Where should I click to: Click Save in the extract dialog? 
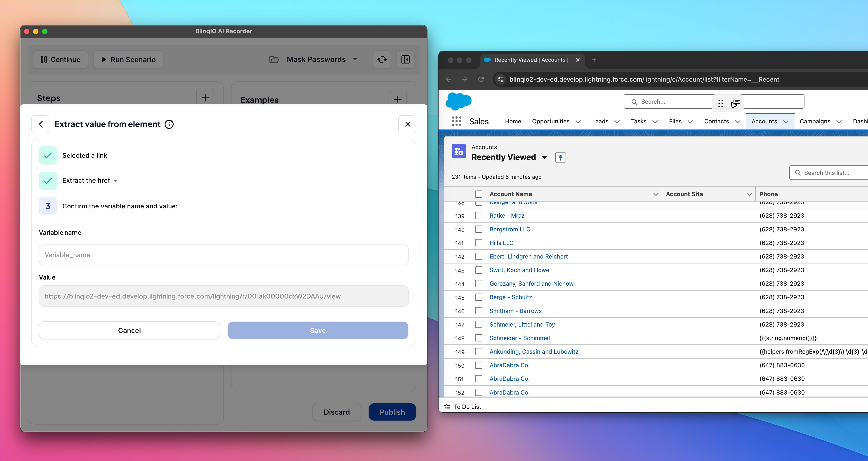318,331
